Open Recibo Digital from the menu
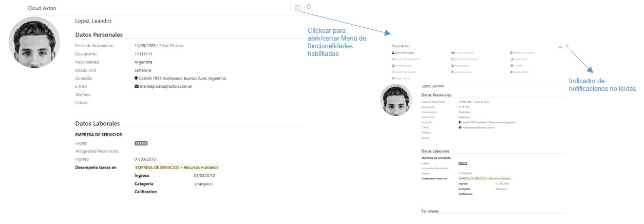 (520, 72)
